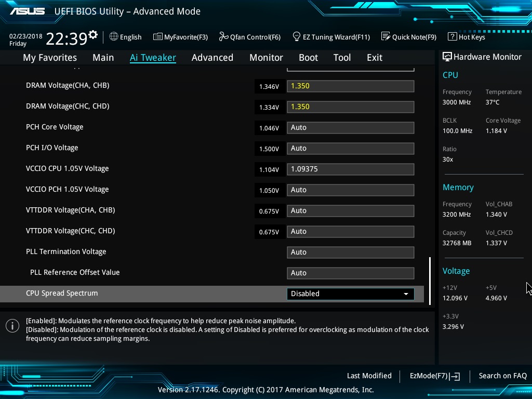Edit DRAM Voltage(CHC, CHD) value field
The height and width of the screenshot is (399, 532).
click(x=351, y=107)
